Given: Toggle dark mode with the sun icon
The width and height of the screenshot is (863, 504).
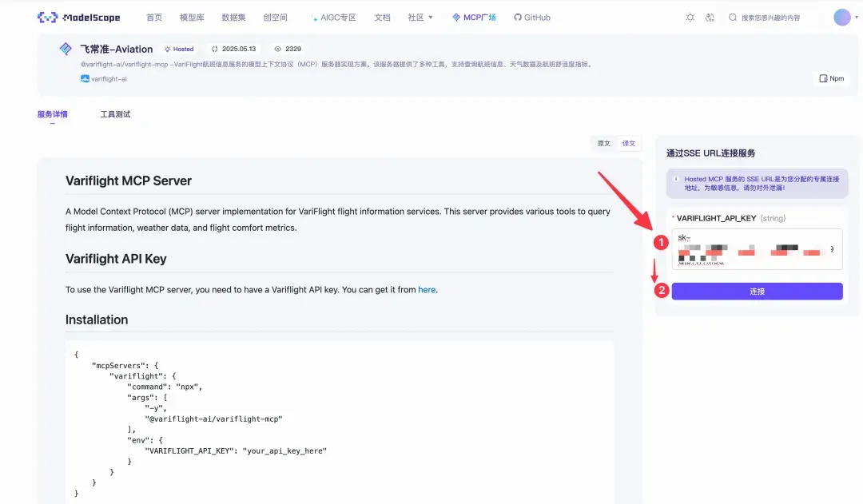Looking at the screenshot, I should pos(691,17).
